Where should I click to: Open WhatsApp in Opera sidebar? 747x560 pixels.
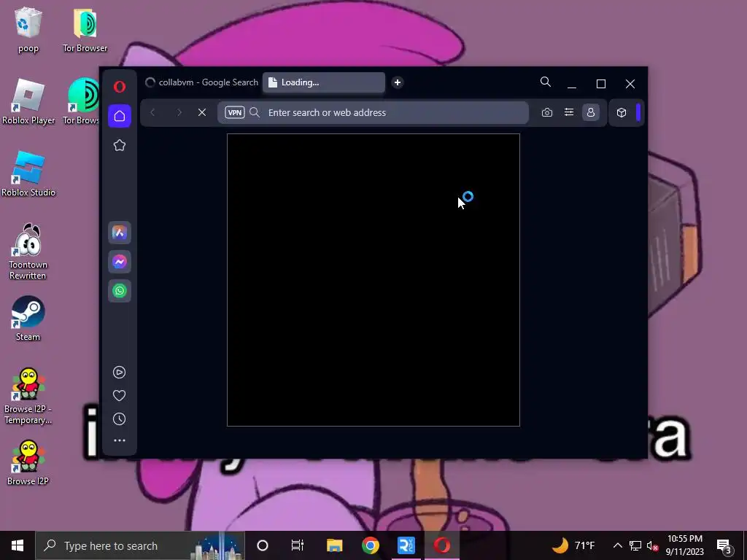(120, 290)
